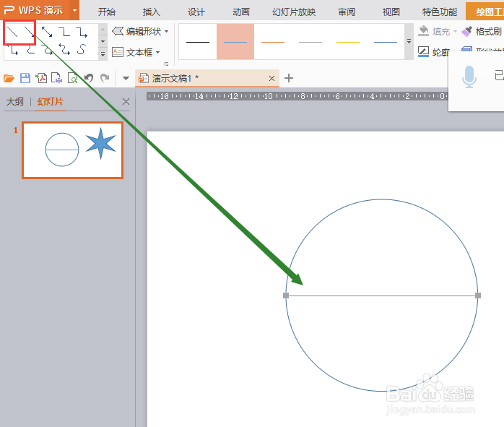Select the curved double-arrow connector shape
The image size is (504, 427).
tap(64, 50)
